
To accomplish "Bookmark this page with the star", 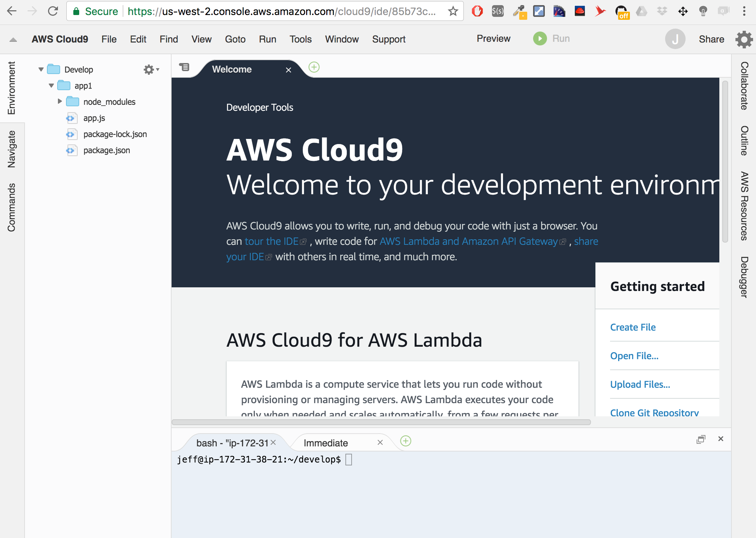I will 453,11.
